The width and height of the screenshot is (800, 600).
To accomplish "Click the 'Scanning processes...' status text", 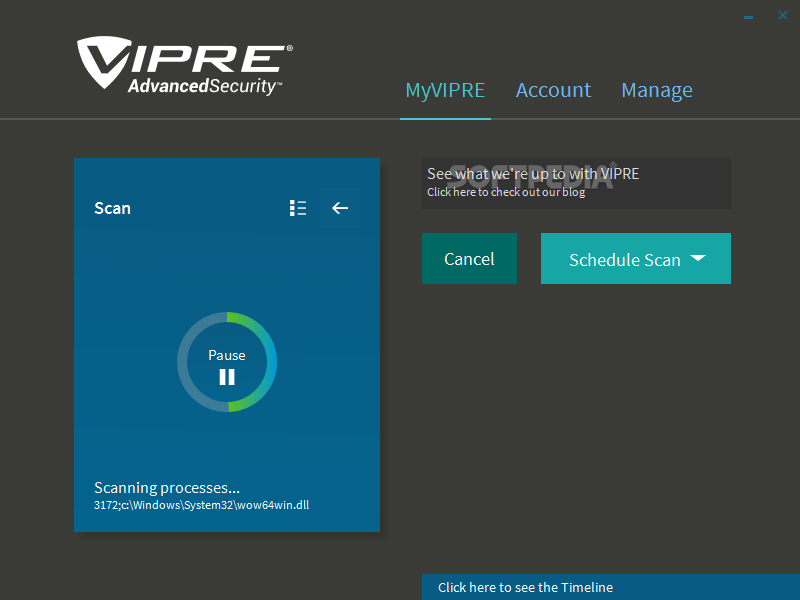I will tap(167, 488).
